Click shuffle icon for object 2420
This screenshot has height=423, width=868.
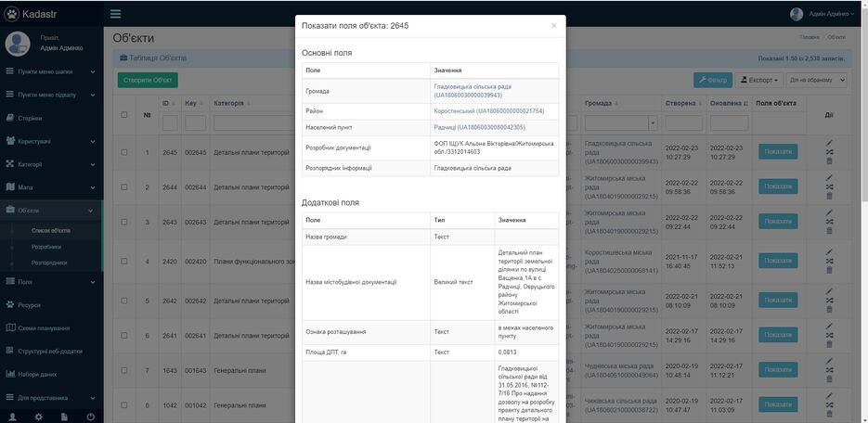pyautogui.click(x=829, y=261)
